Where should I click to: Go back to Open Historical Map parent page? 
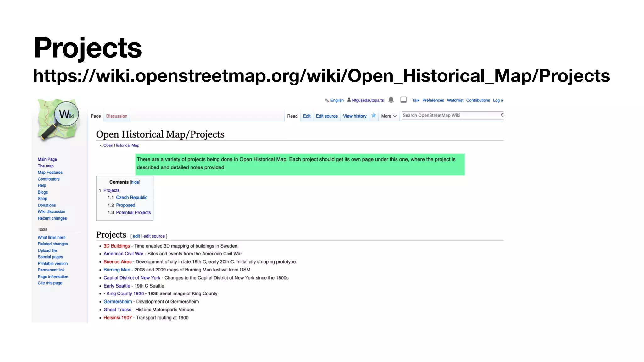click(121, 145)
